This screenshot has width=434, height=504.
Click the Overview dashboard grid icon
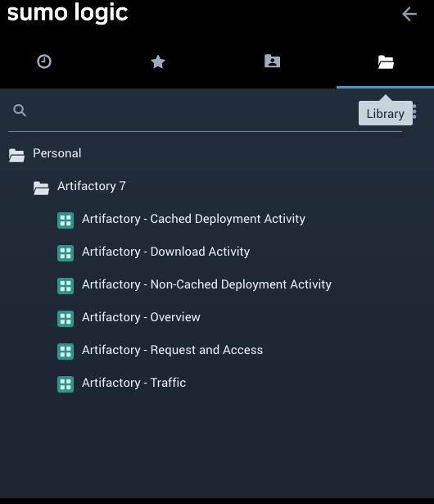(x=66, y=319)
